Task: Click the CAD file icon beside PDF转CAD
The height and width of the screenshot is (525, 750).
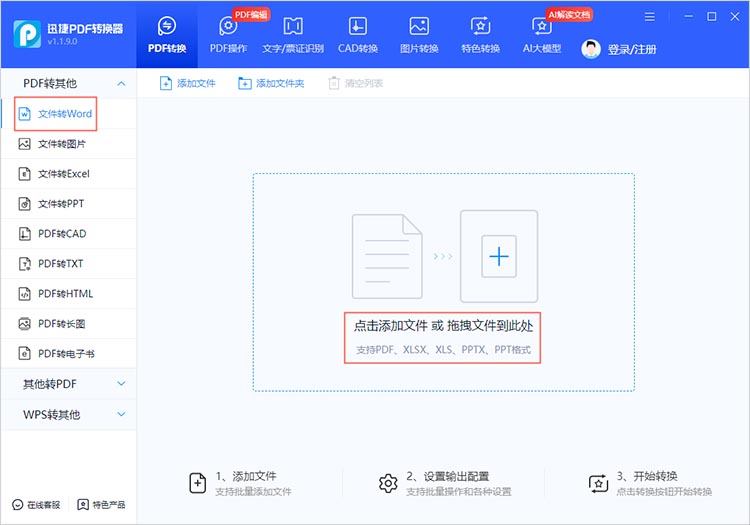Action: (24, 234)
